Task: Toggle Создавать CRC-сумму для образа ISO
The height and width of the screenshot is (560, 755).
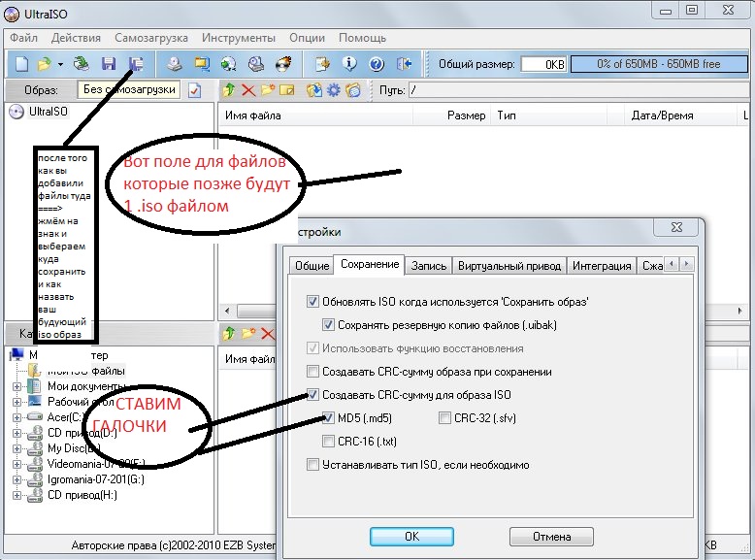Action: [312, 395]
